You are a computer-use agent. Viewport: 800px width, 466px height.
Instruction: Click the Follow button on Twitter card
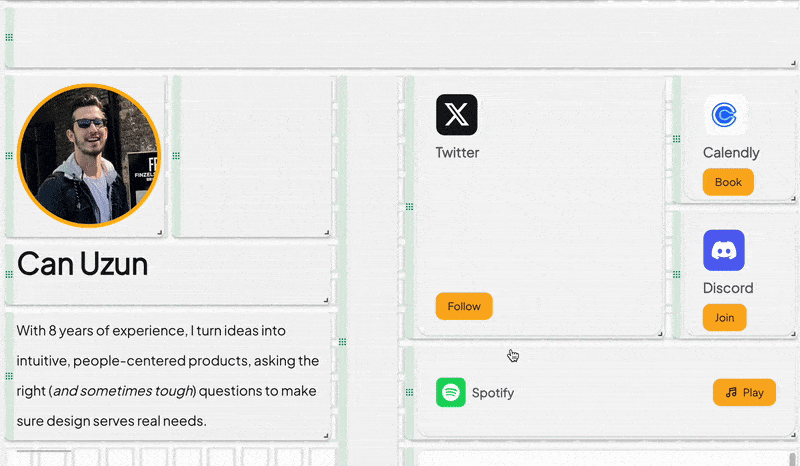[x=464, y=306]
